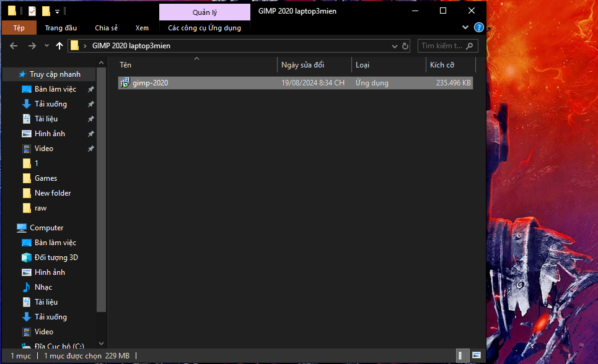
Task: Click the Up one level arrow
Action: pyautogui.click(x=59, y=46)
